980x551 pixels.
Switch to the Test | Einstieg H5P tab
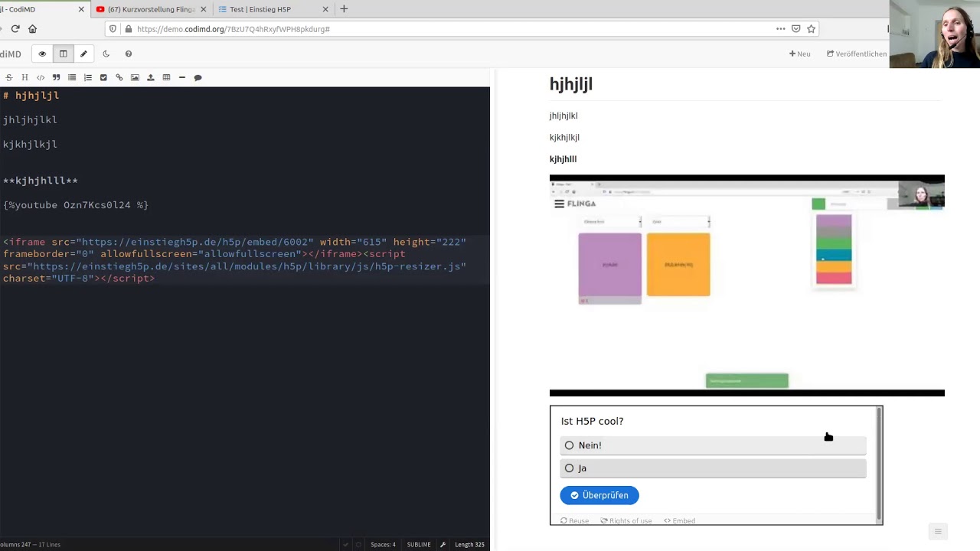pyautogui.click(x=260, y=9)
